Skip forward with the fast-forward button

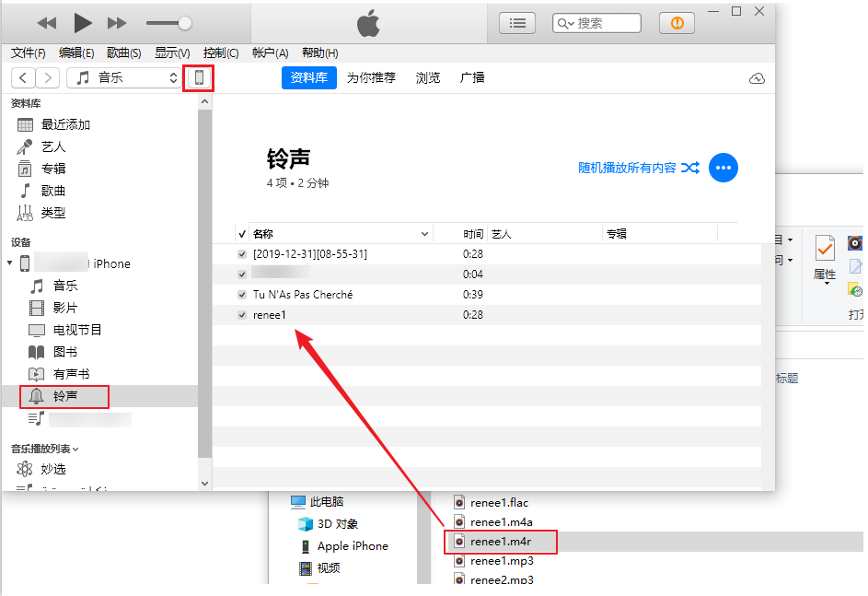pyautogui.click(x=117, y=23)
